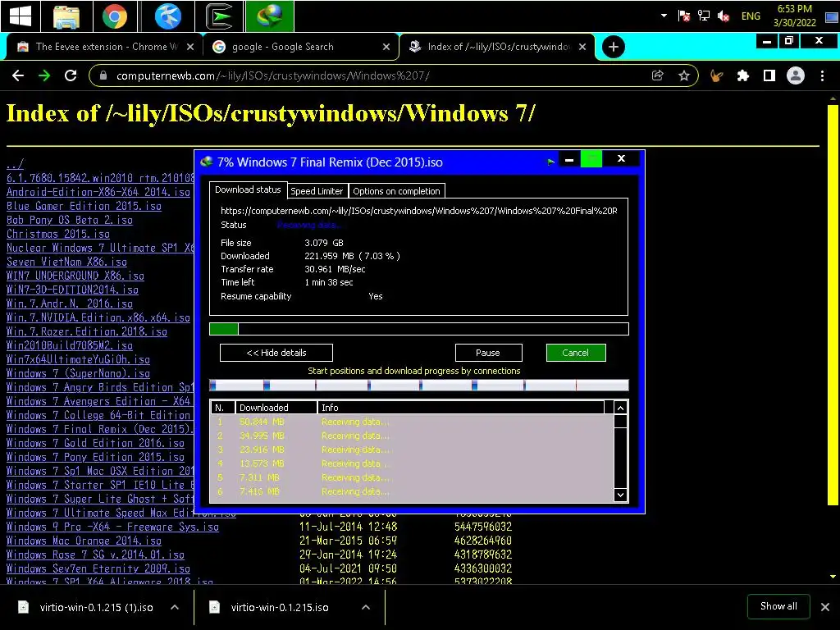Screen dimensions: 840x630
Task: Click the Downloaded column header
Action: coord(276,408)
